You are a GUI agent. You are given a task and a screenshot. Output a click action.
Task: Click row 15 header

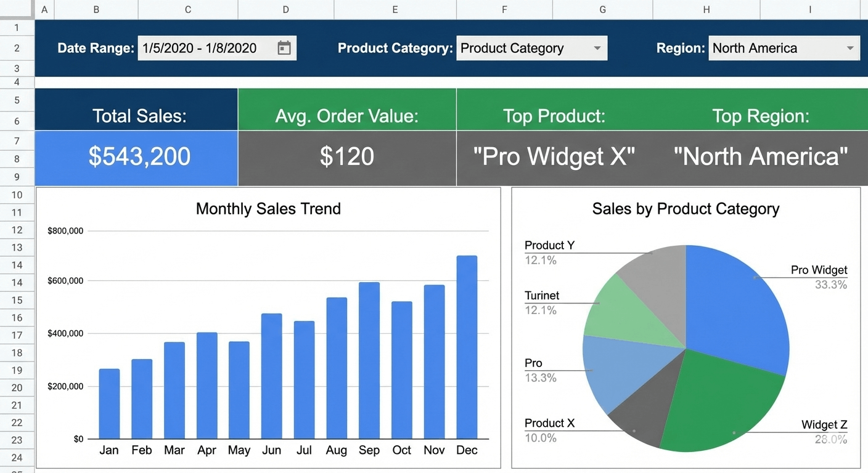pos(17,300)
